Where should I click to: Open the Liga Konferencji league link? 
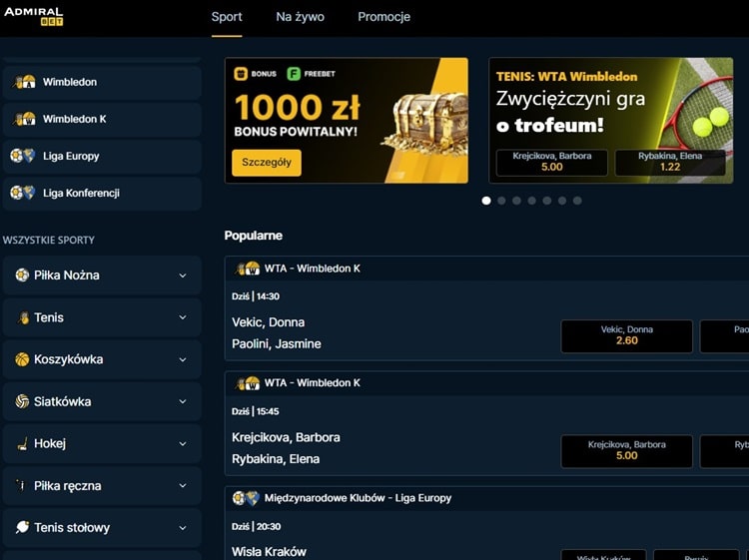coord(102,193)
